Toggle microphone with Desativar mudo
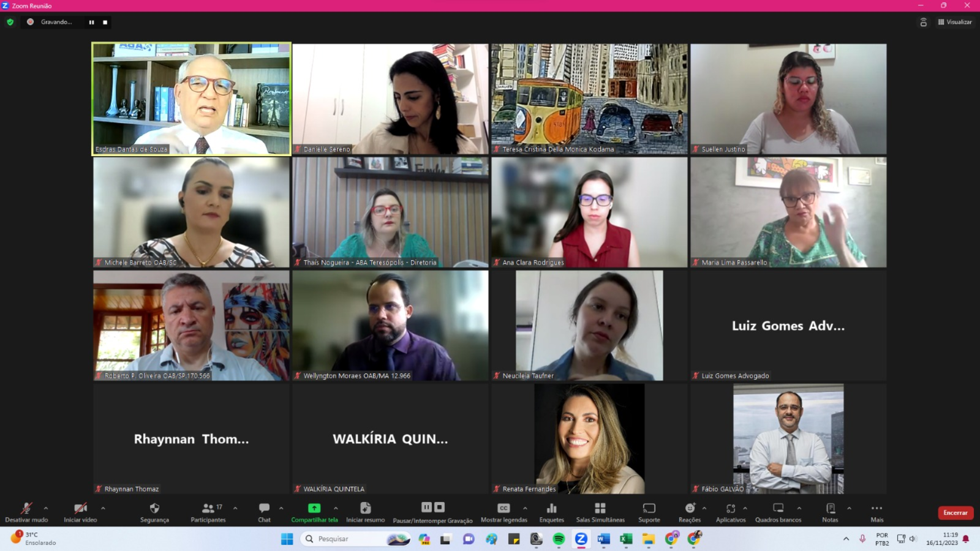The image size is (980, 551). click(26, 512)
